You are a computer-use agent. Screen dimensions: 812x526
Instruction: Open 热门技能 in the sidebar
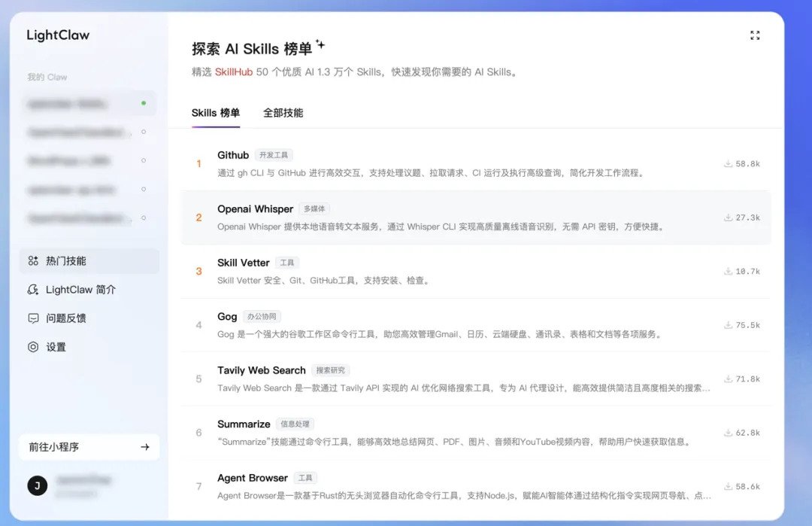(89, 260)
